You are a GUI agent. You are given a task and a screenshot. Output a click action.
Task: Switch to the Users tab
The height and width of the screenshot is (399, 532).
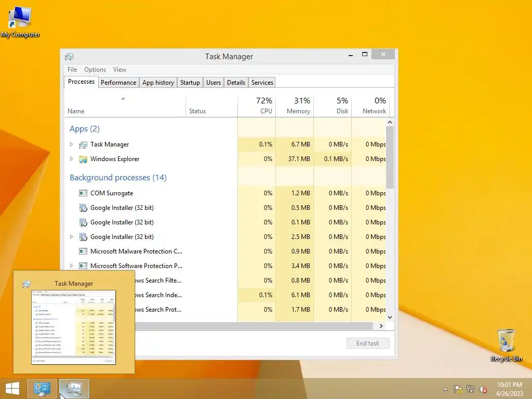[x=214, y=83]
